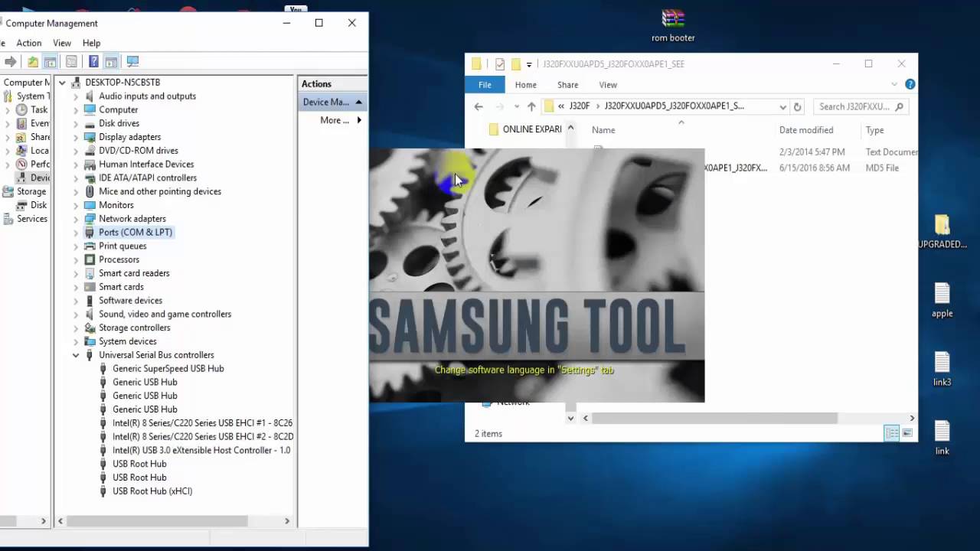980x551 pixels.
Task: Open Share ribbon tab in Explorer
Action: pos(567,85)
